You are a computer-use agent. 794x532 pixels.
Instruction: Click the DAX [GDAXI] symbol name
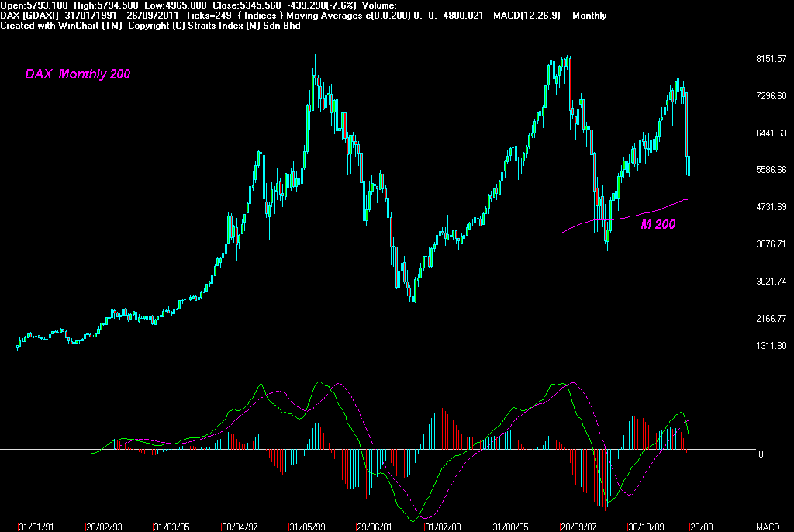[x=29, y=16]
